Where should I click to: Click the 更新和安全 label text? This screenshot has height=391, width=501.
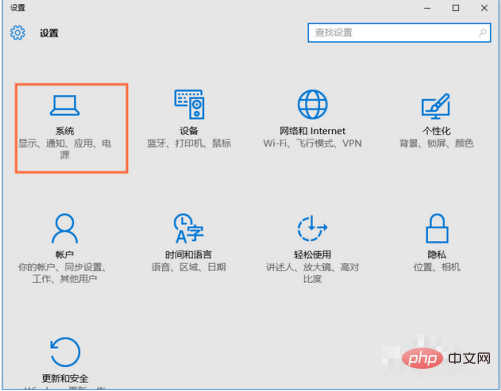click(65, 378)
